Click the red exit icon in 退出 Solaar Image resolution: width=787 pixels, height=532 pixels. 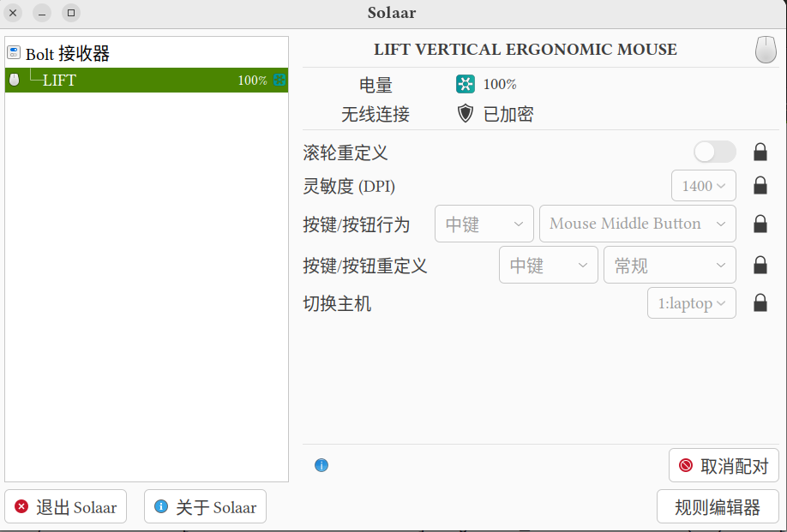click(x=21, y=506)
